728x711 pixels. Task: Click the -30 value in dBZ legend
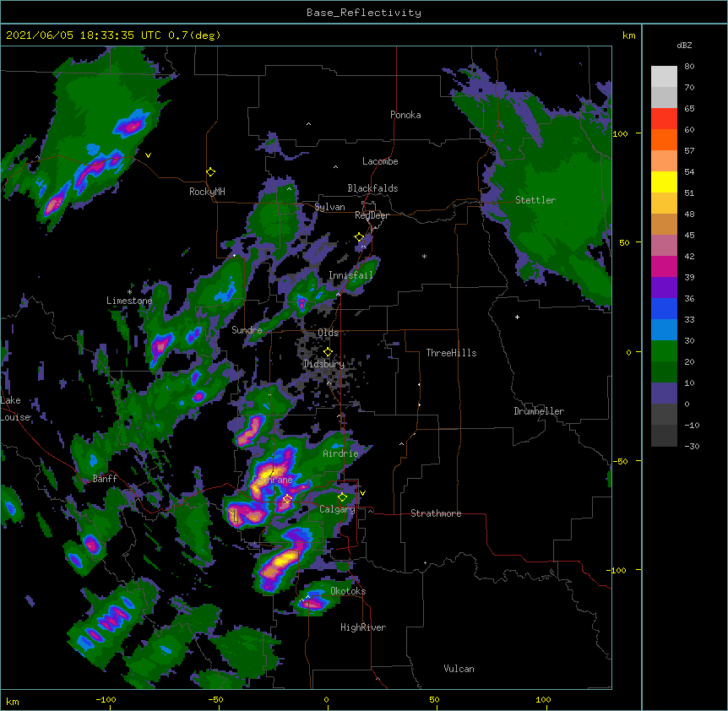click(x=692, y=446)
